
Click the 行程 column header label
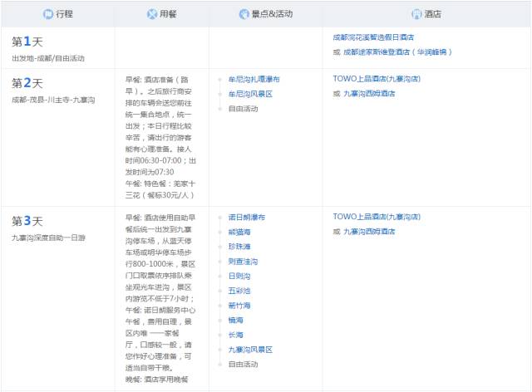pos(65,14)
